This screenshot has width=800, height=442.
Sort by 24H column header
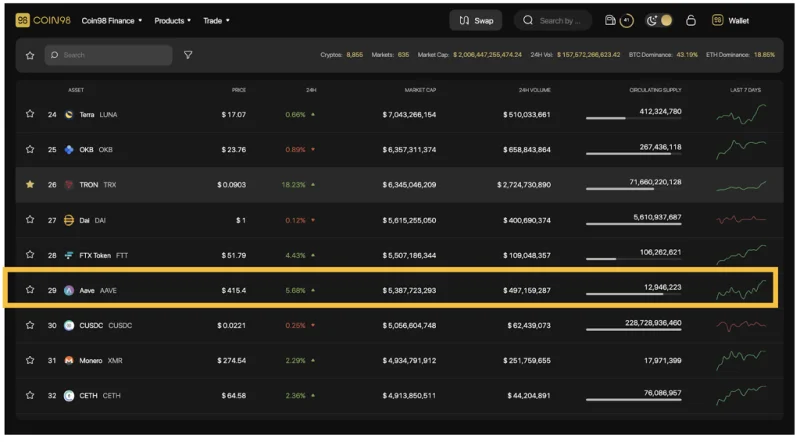(x=311, y=90)
